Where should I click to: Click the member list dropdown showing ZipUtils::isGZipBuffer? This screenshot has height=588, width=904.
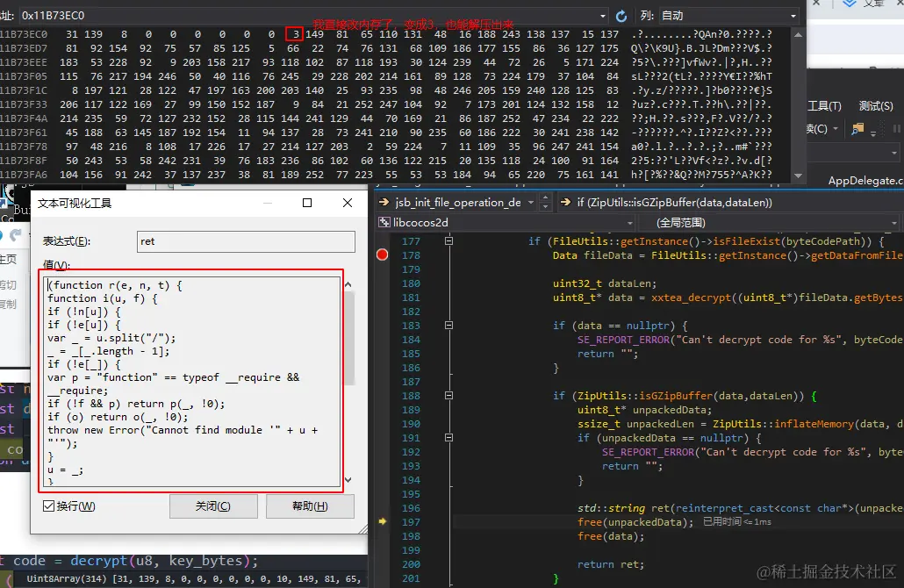tap(730, 203)
